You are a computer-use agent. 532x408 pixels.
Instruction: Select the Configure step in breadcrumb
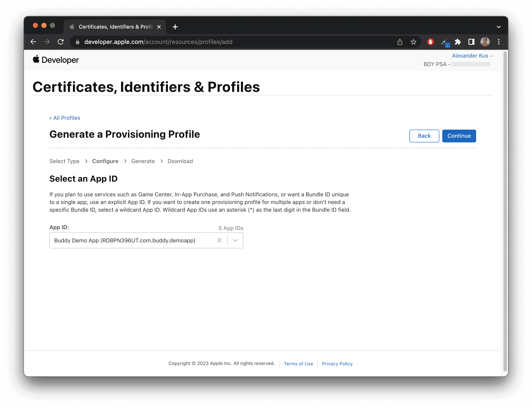point(105,162)
